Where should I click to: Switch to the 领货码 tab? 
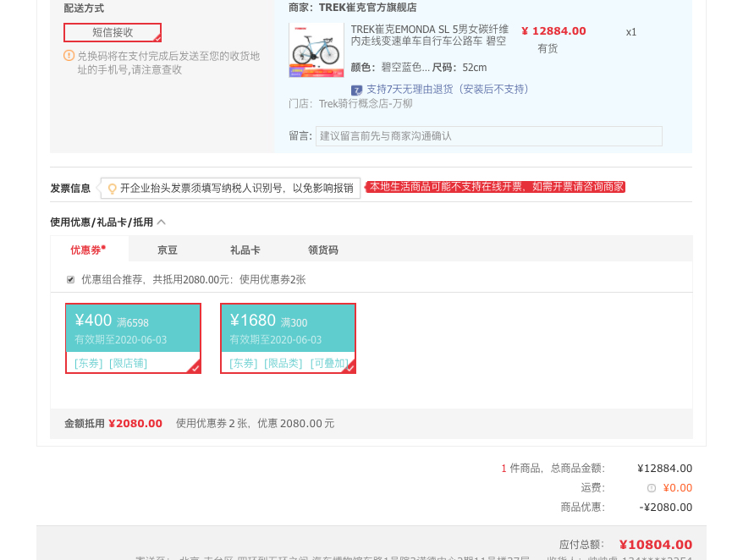pyautogui.click(x=323, y=250)
